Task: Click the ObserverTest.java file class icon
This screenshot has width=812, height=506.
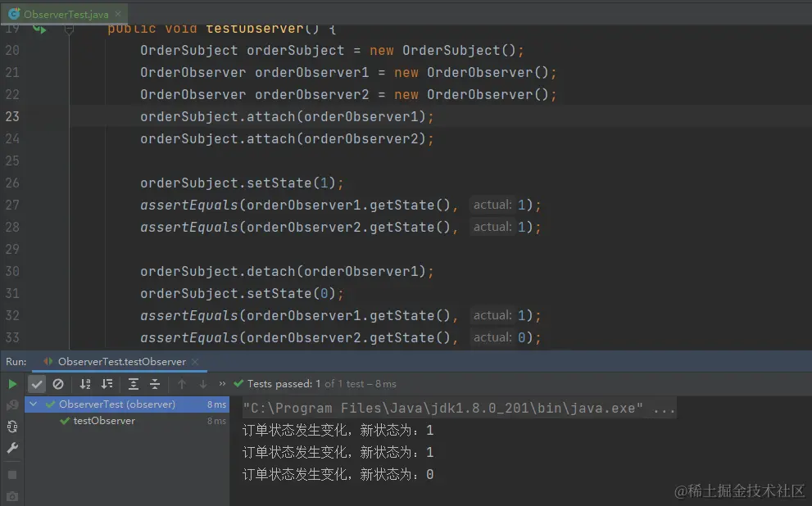Action: click(x=14, y=14)
